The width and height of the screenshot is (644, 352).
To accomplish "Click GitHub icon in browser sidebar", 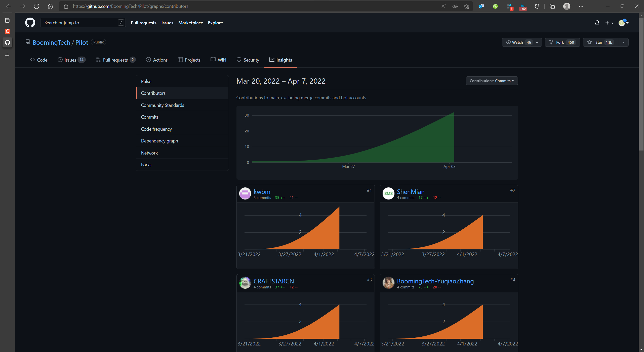I will pyautogui.click(x=7, y=42).
